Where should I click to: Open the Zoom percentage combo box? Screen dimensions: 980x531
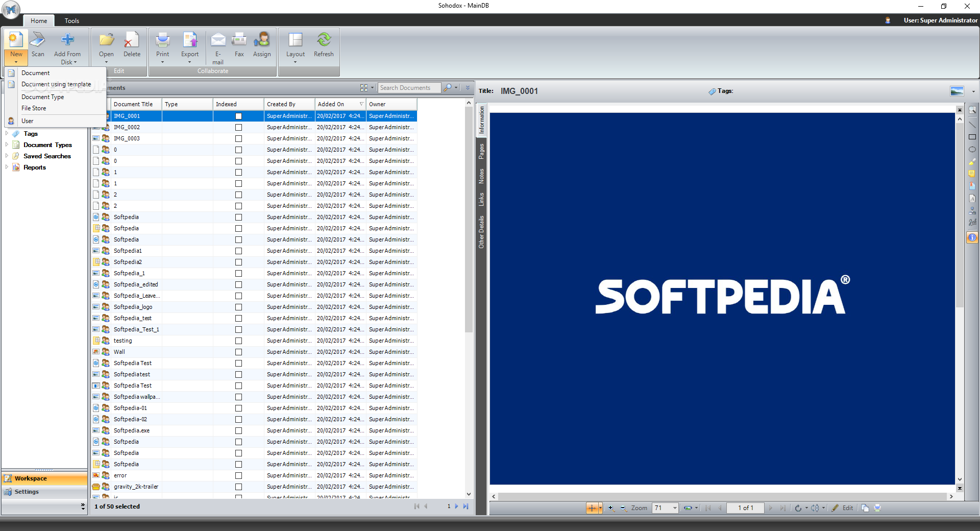pos(675,508)
